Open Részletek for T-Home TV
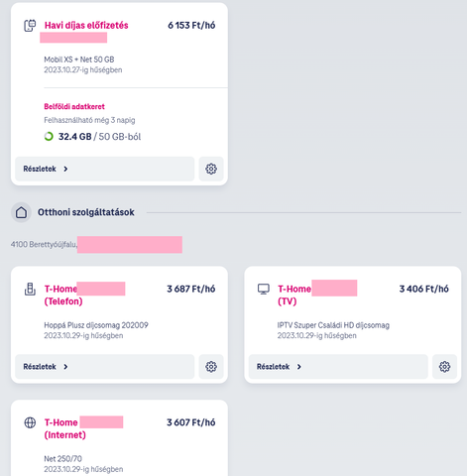Image resolution: width=467 pixels, height=476 pixels. pyautogui.click(x=338, y=367)
